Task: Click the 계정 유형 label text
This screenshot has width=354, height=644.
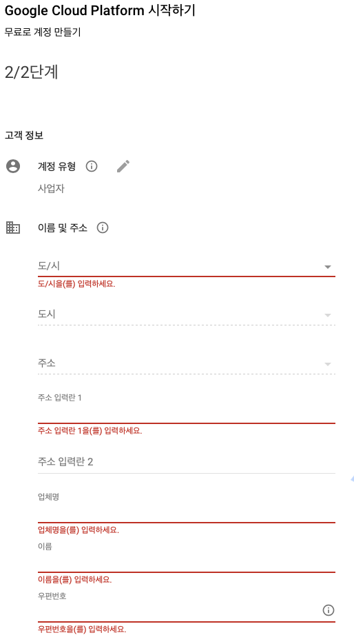Action: coord(56,166)
